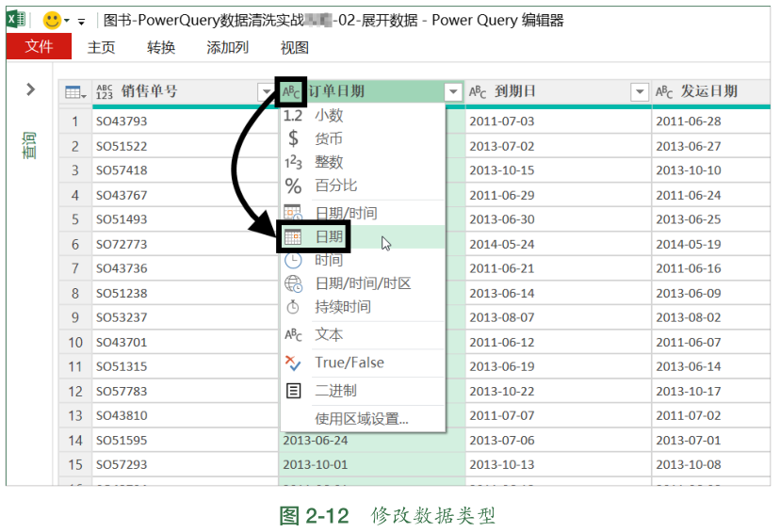Open the quick access toolbar customize arrow
This screenshot has height=532, width=780.
coord(81,22)
